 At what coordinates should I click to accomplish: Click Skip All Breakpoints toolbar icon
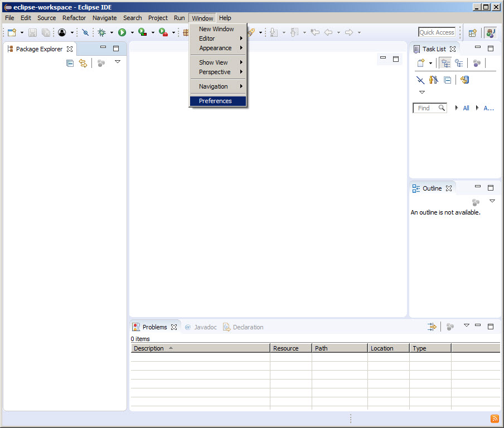point(85,33)
